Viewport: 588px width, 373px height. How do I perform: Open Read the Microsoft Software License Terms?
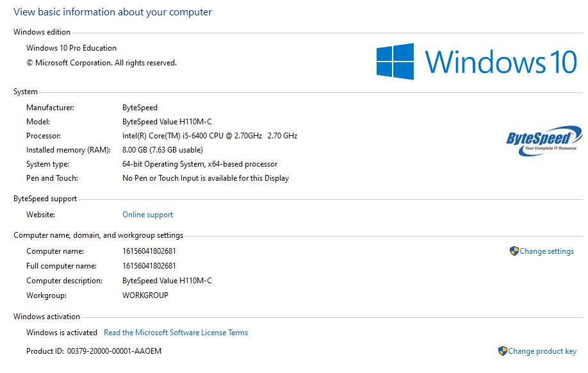click(176, 333)
